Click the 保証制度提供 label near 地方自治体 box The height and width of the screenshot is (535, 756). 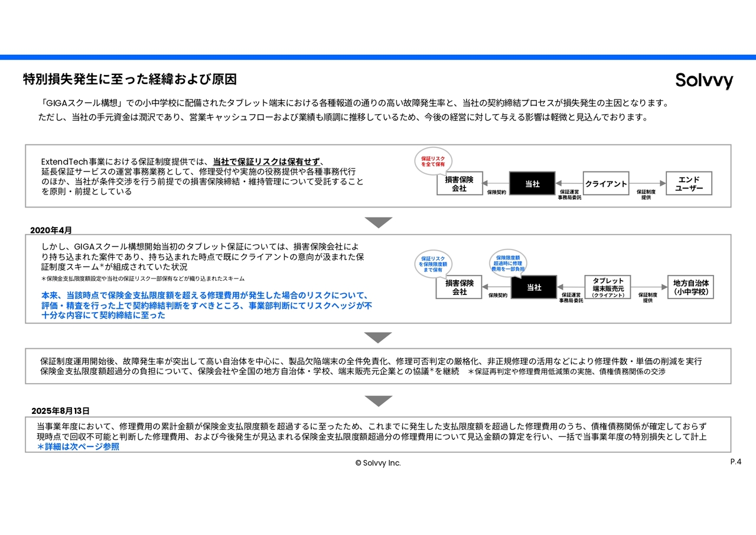tap(648, 298)
